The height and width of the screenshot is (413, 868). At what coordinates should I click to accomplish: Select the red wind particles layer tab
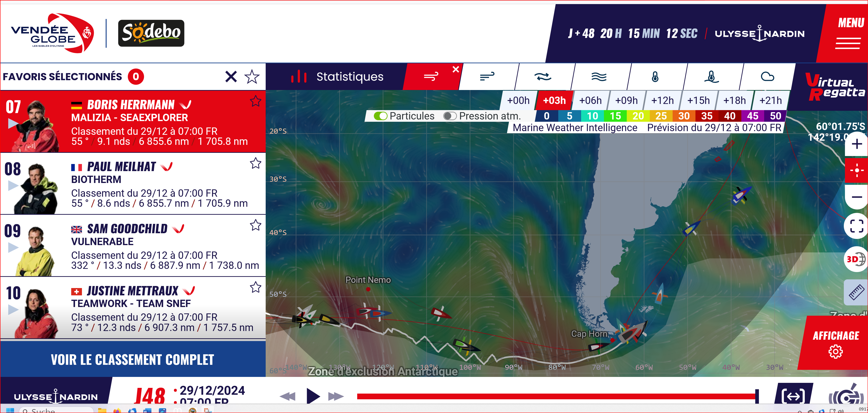(x=431, y=77)
